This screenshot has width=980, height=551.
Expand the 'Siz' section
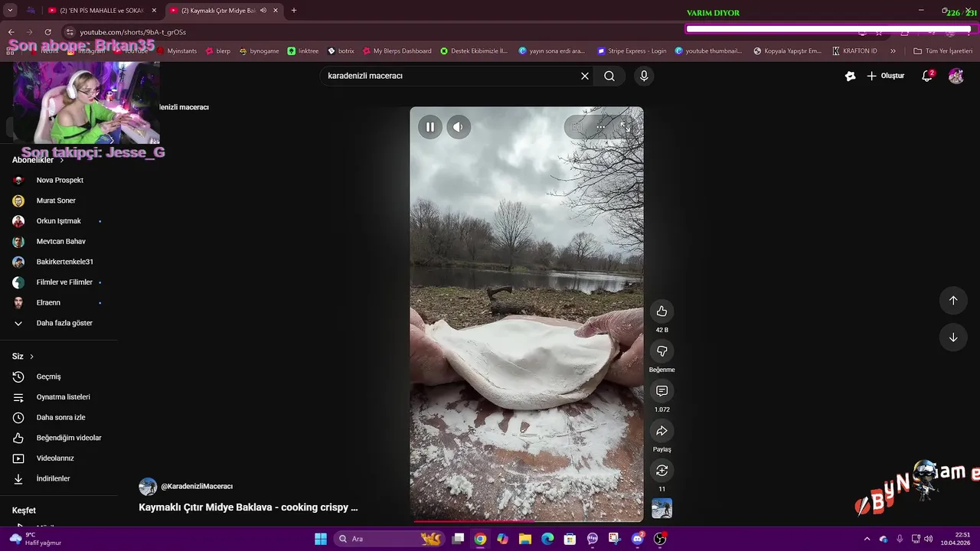pyautogui.click(x=23, y=356)
